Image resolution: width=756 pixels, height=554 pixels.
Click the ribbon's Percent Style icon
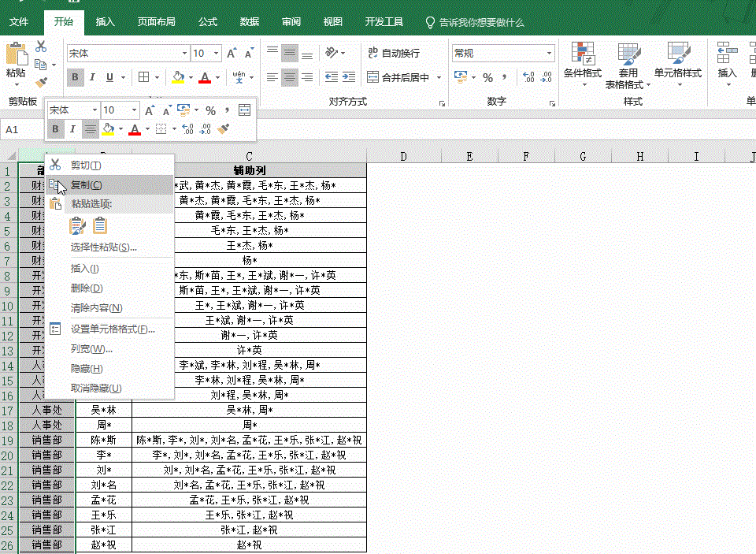point(487,77)
